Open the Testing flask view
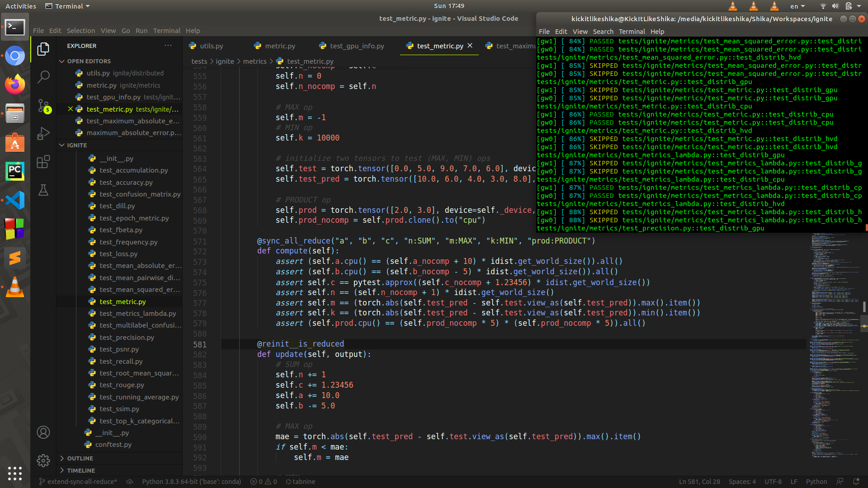This screenshot has width=868, height=488. tap(43, 190)
